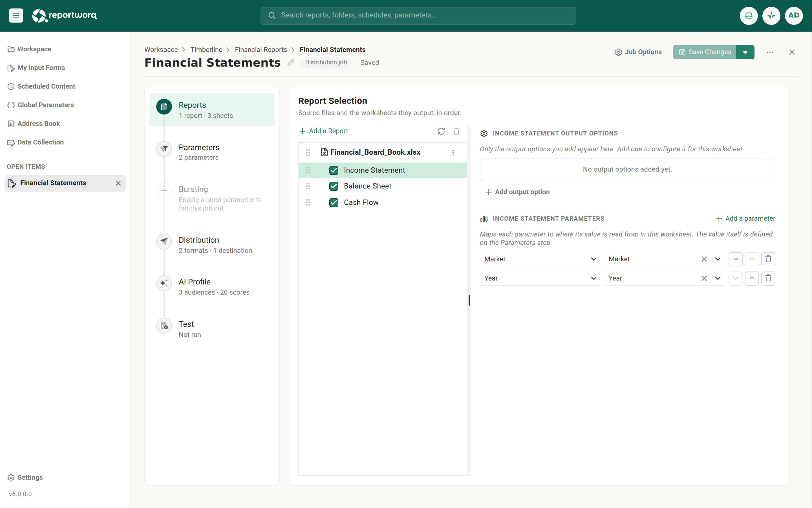Viewport: 812px width, 508px height.
Task: Click drag handle beside Balance Sheet
Action: click(x=308, y=186)
